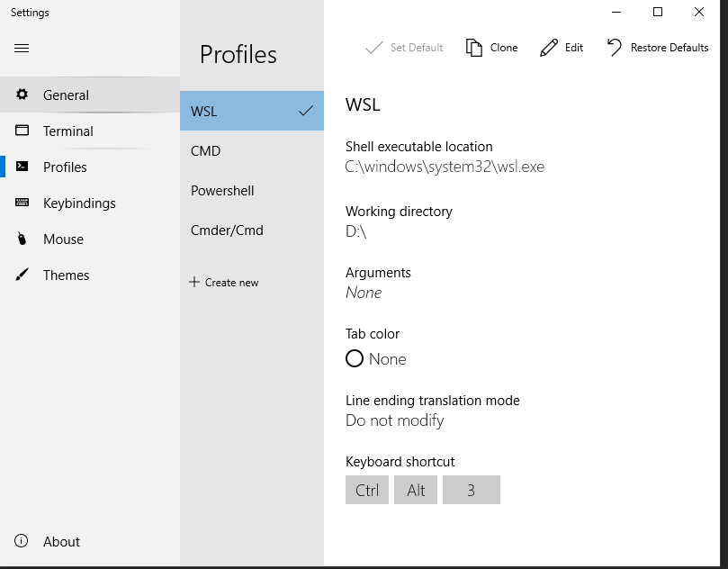Click the General gear icon
The image size is (728, 569).
pyautogui.click(x=22, y=95)
